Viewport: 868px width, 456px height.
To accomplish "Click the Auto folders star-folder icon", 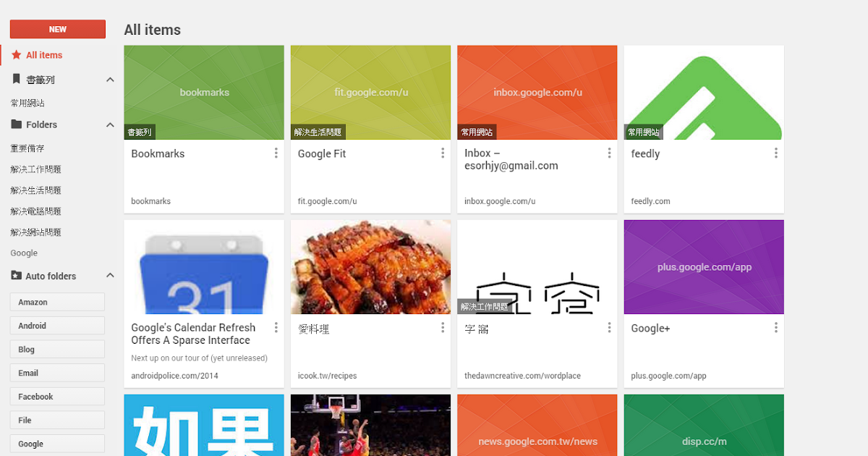I will coord(17,276).
